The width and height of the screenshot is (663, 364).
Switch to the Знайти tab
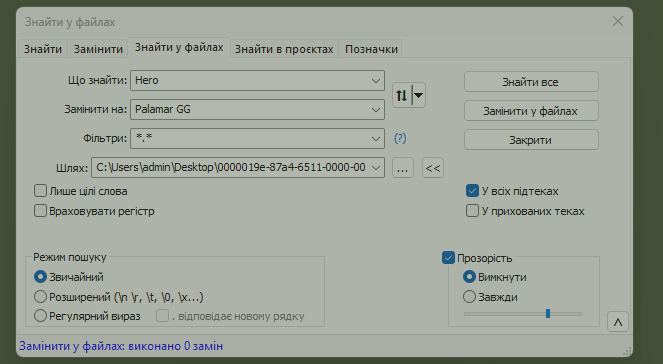(43, 49)
